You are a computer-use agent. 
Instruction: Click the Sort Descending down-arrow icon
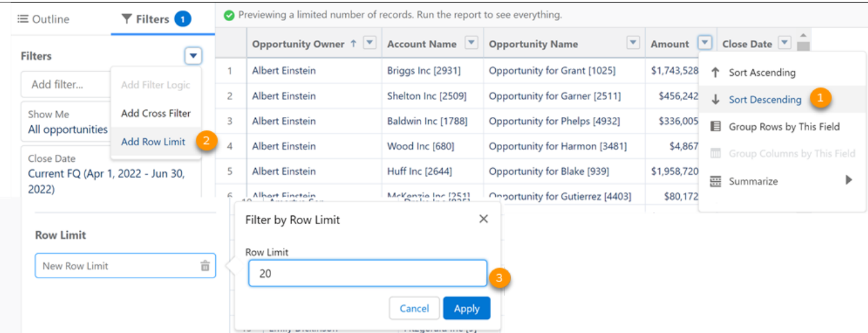(715, 99)
